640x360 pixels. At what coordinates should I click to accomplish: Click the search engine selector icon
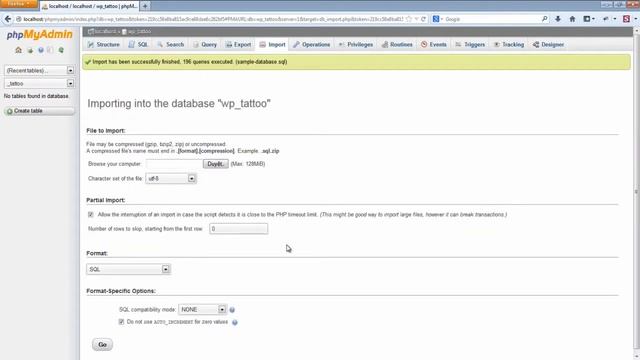point(437,19)
